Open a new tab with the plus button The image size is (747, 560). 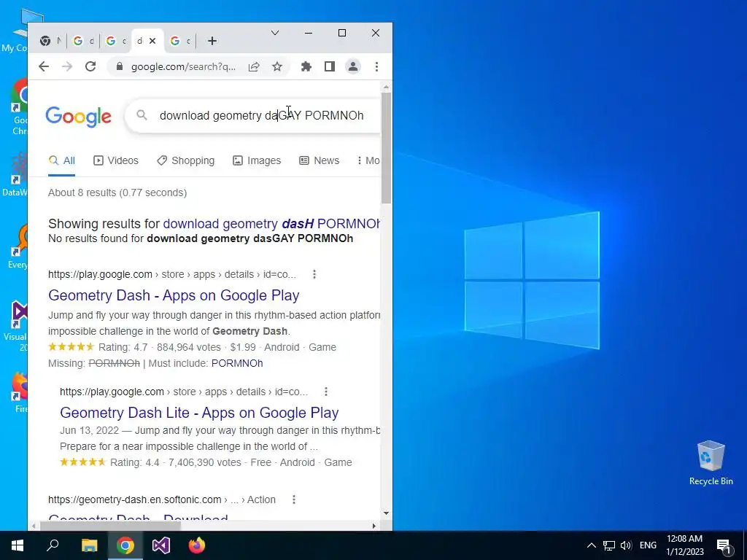point(212,42)
